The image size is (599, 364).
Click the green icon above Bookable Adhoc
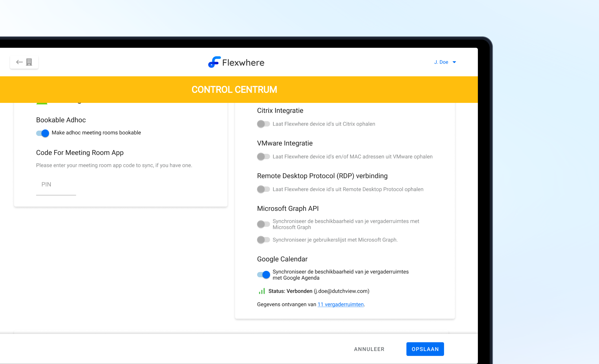42,103
